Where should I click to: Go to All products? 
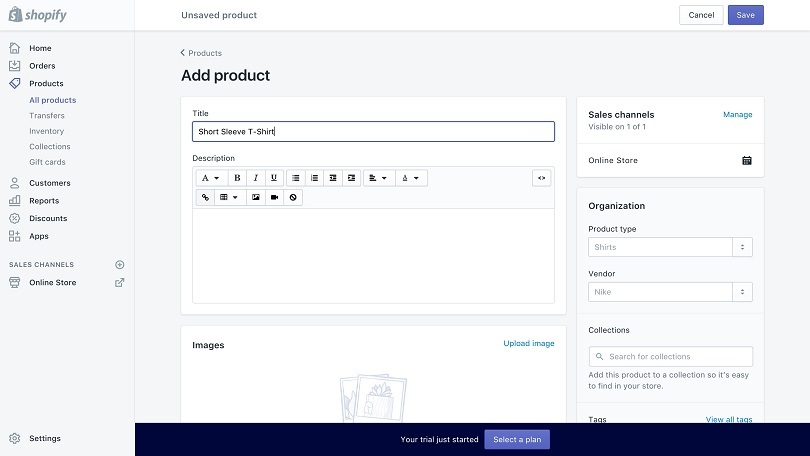pyautogui.click(x=53, y=100)
